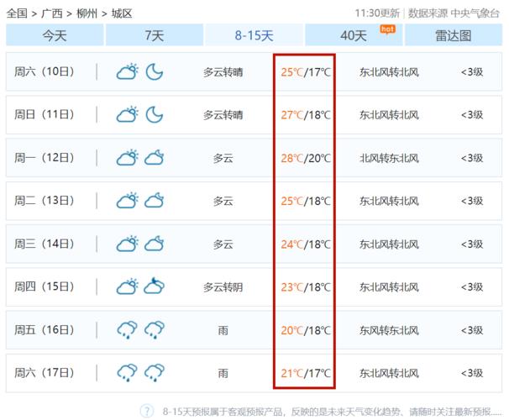Click daytime cloudy icon for 周二（13日）
The height and width of the screenshot is (420, 509).
(x=128, y=200)
